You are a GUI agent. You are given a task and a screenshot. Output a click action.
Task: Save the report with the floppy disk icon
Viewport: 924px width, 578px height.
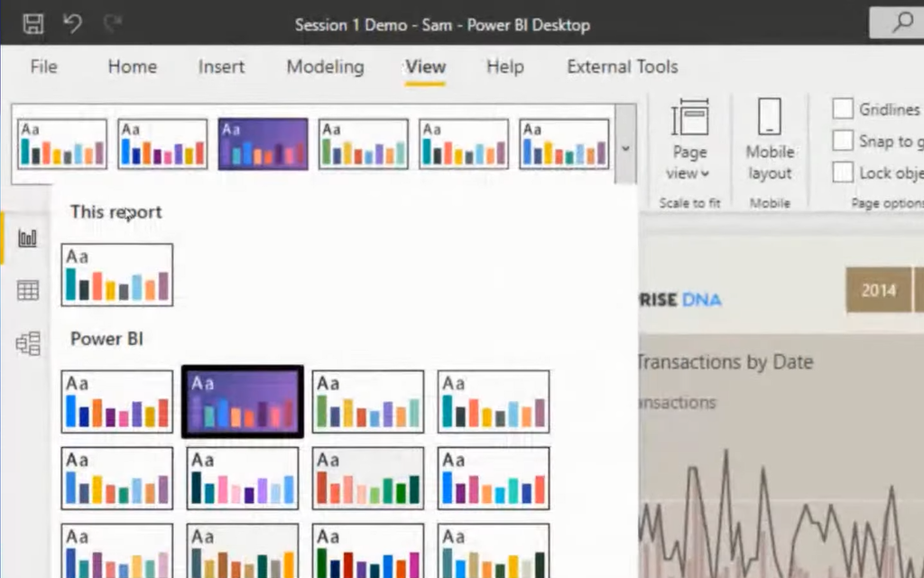point(33,23)
